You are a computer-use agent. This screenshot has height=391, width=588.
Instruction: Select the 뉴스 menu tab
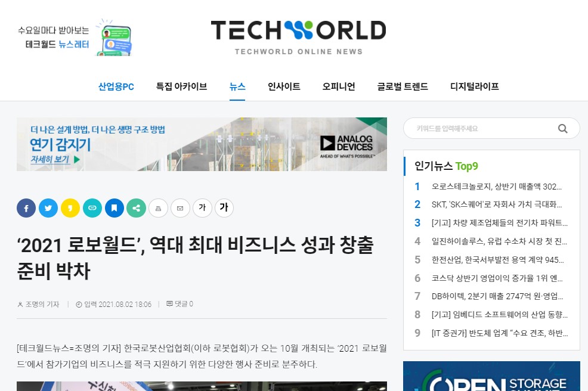click(x=237, y=86)
